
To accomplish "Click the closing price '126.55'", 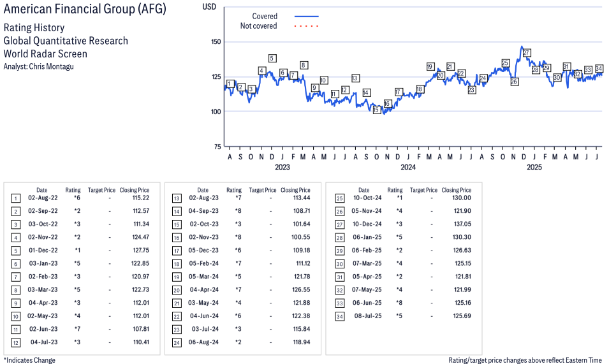I will tap(301, 290).
